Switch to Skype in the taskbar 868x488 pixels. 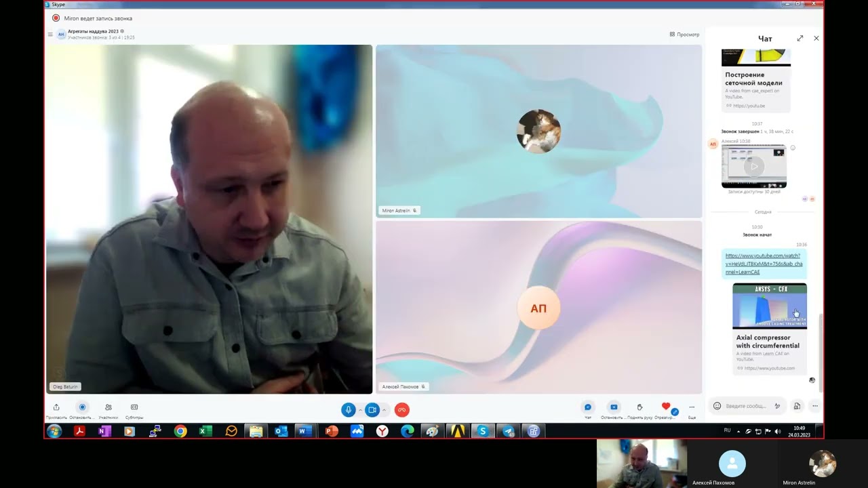(483, 431)
